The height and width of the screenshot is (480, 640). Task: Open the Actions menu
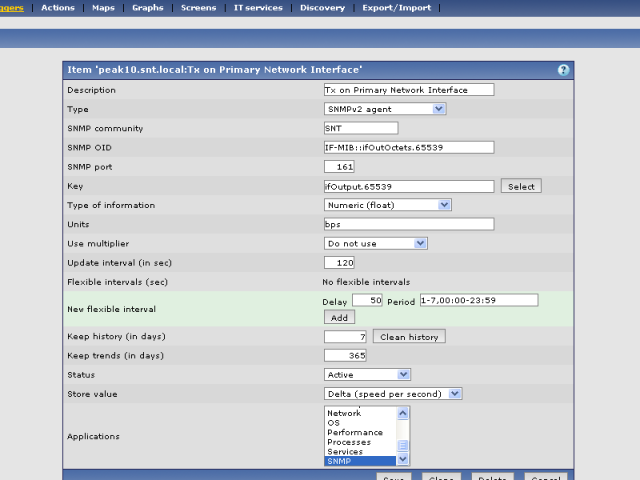click(58, 8)
